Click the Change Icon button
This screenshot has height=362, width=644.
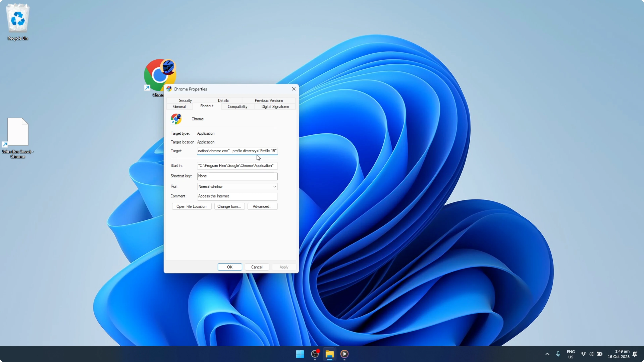point(229,206)
